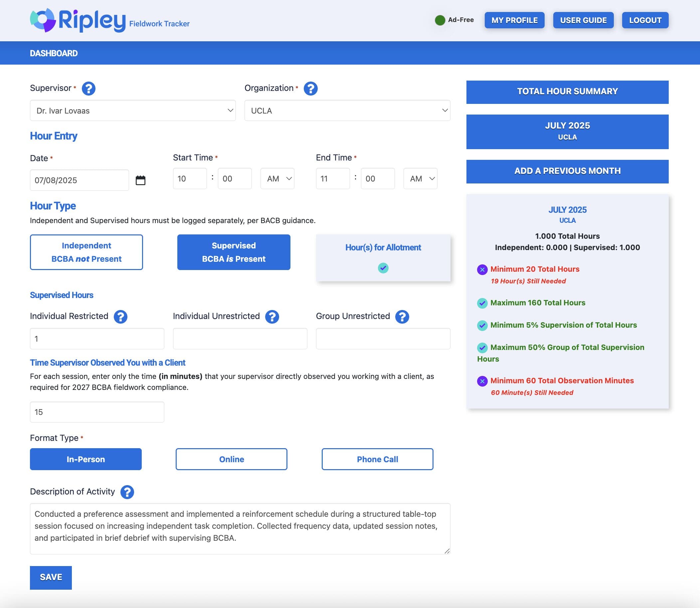Open MY PROFILE page
The image size is (700, 608).
tap(515, 20)
